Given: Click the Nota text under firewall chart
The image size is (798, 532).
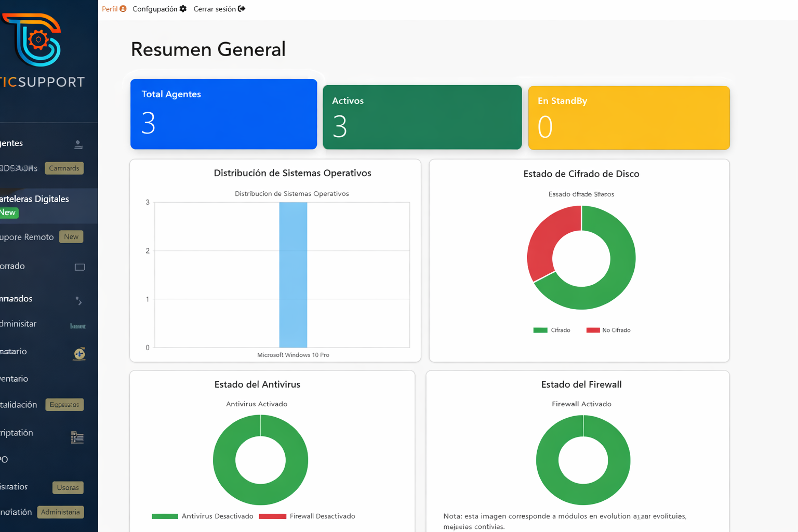Looking at the screenshot, I should (x=565, y=521).
